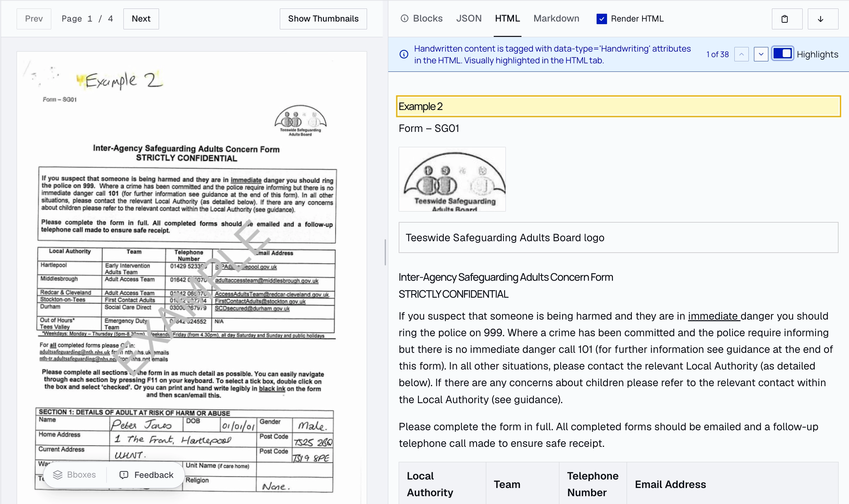
Task: Click the 'Email Address' column header in HTML table
Action: click(670, 484)
